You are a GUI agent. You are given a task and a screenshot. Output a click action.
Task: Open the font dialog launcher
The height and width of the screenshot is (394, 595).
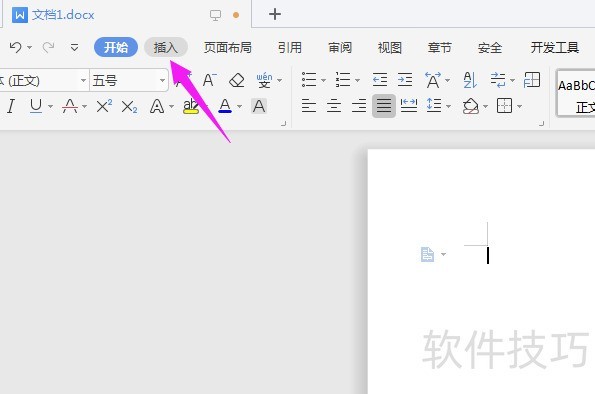283,123
